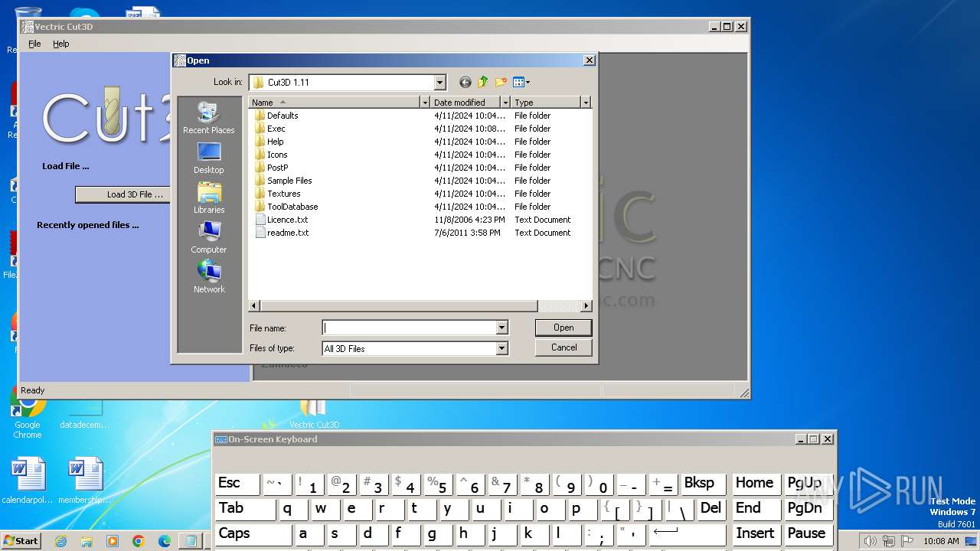Click the Home key on keyboard

click(756, 483)
